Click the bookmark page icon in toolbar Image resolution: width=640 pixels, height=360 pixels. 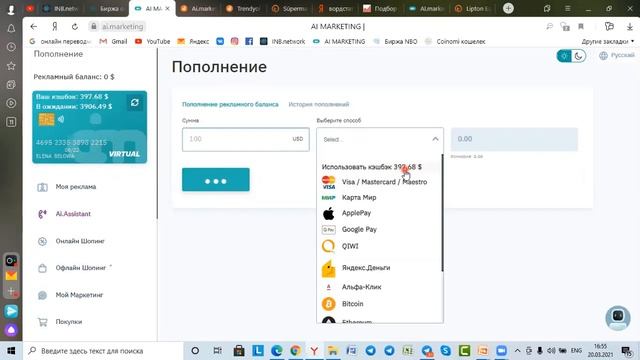pyautogui.click(x=581, y=27)
